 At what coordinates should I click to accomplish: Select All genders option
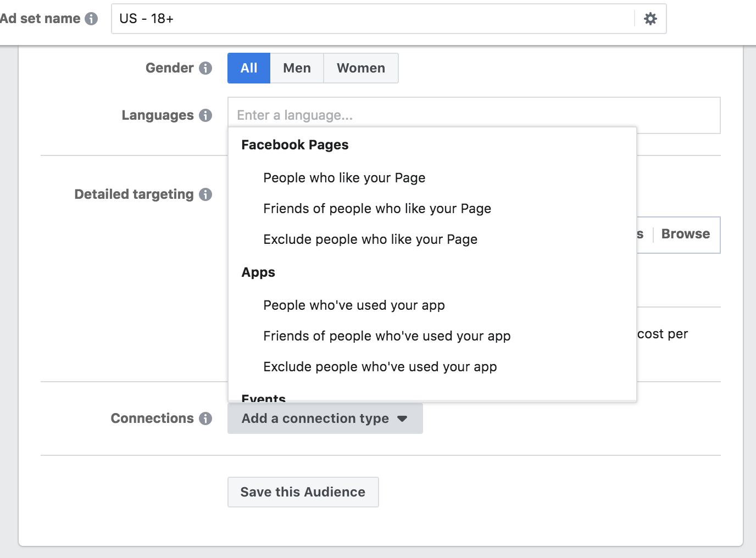(x=249, y=68)
